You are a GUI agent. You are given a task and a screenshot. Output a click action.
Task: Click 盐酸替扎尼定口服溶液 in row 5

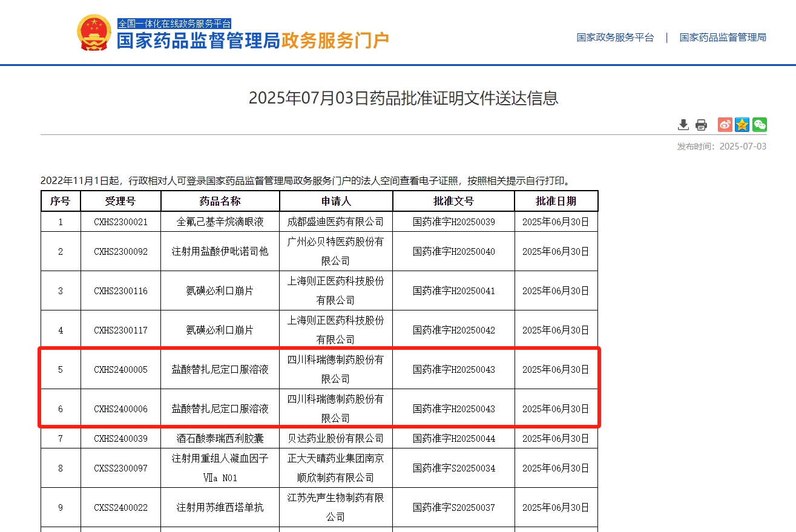220,369
